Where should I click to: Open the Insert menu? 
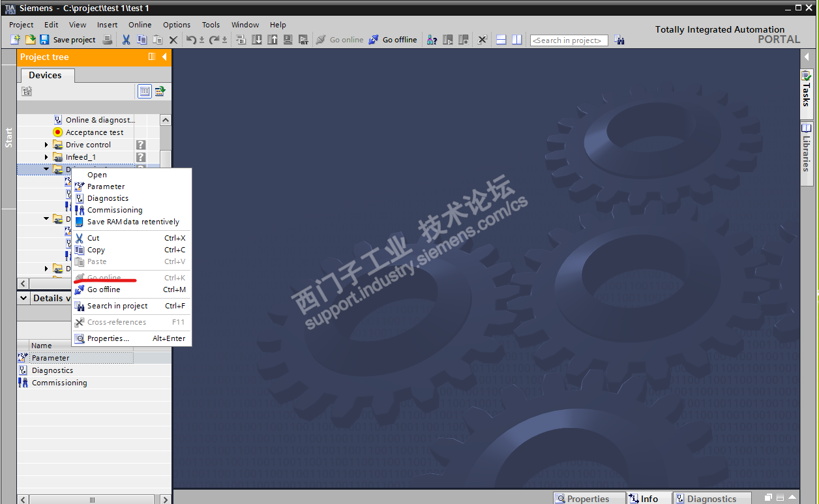tap(108, 25)
